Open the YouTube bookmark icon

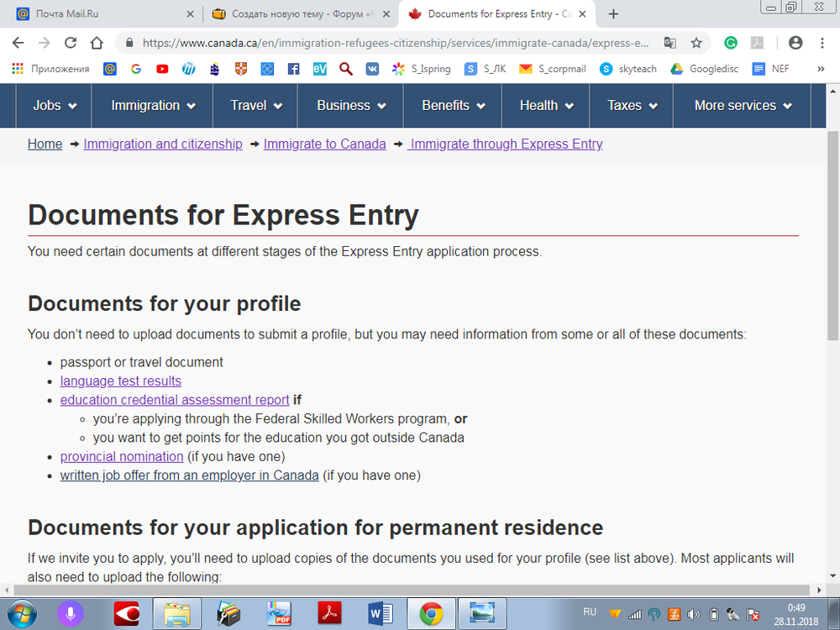(162, 69)
